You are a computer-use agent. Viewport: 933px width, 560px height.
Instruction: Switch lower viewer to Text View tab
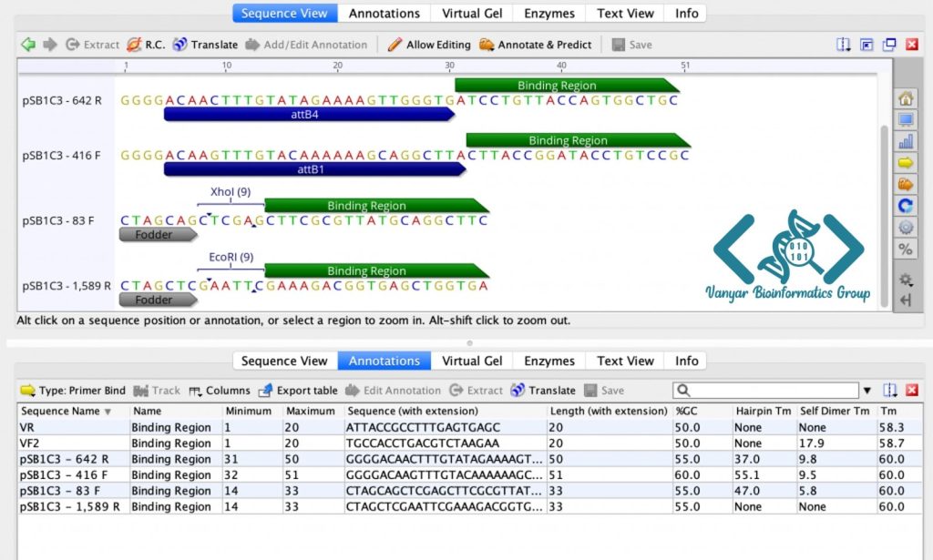click(625, 361)
